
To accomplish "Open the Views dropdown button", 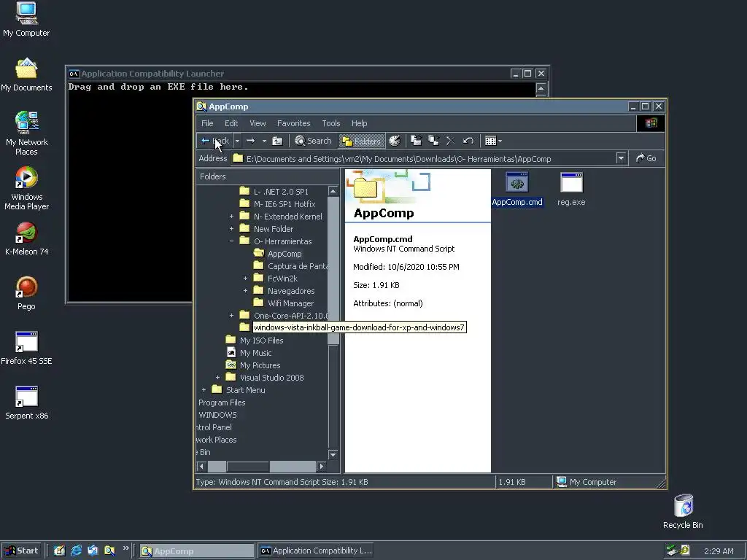I will 493,141.
